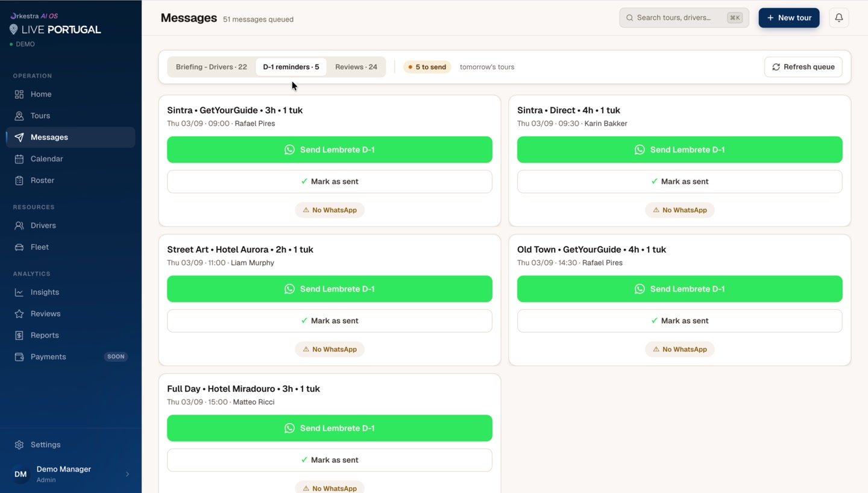Click 'Thu 03/09 · 15:00 · Matteo Ricci' text
868x493 pixels.
(221, 402)
